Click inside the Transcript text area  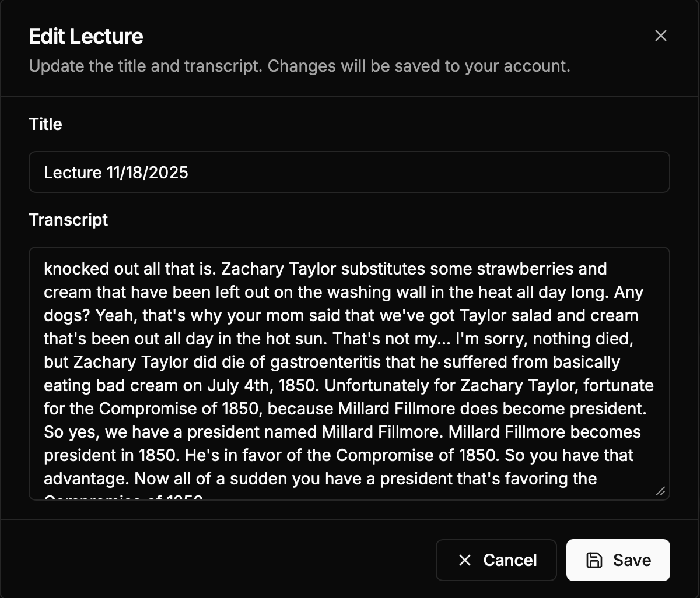click(x=349, y=373)
